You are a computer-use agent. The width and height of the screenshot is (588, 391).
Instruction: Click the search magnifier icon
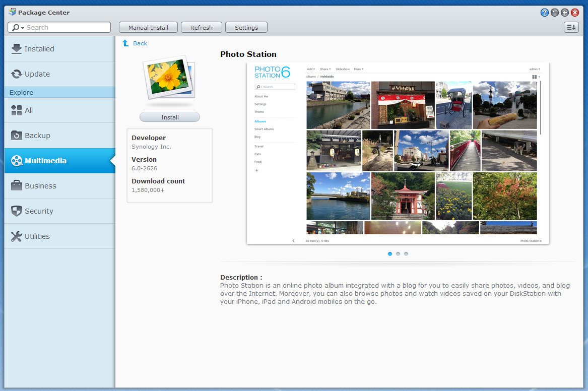[x=16, y=27]
